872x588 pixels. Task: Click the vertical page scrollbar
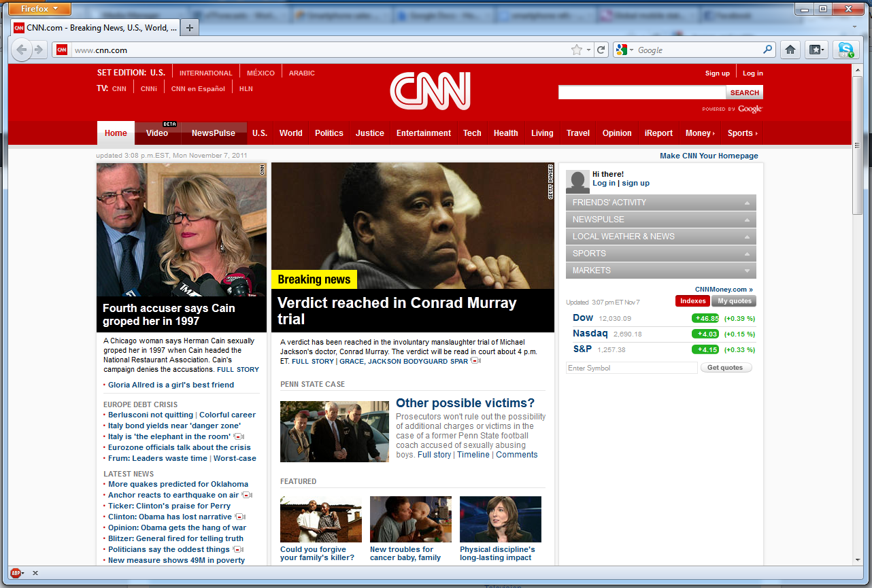(x=857, y=147)
